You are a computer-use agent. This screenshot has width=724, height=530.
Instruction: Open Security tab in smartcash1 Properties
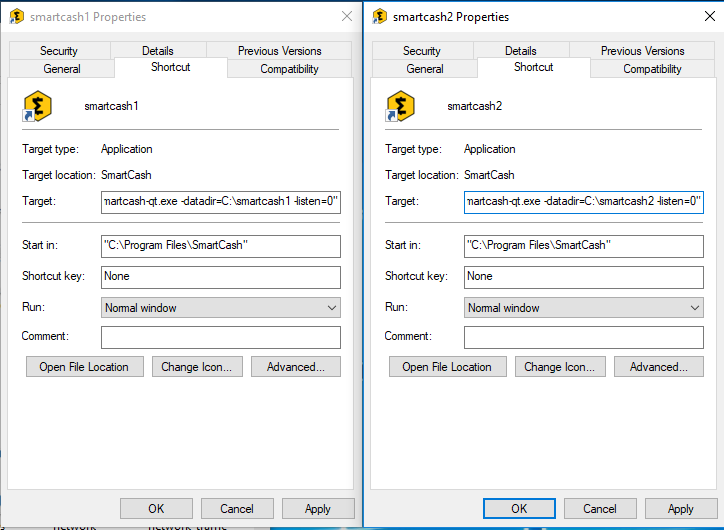(59, 51)
